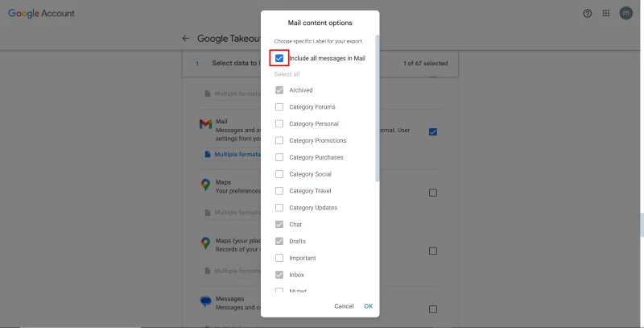
Task: Click the Drafts label text
Action: point(297,241)
